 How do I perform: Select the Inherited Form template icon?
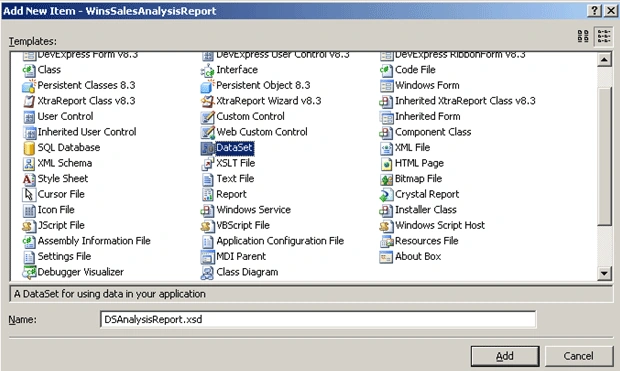[386, 117]
